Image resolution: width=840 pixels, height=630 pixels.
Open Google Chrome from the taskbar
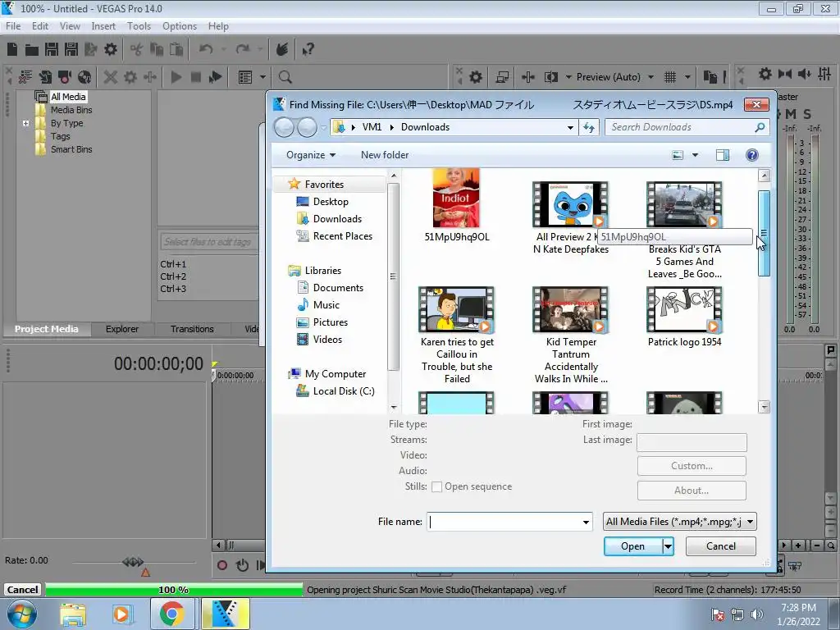click(171, 614)
